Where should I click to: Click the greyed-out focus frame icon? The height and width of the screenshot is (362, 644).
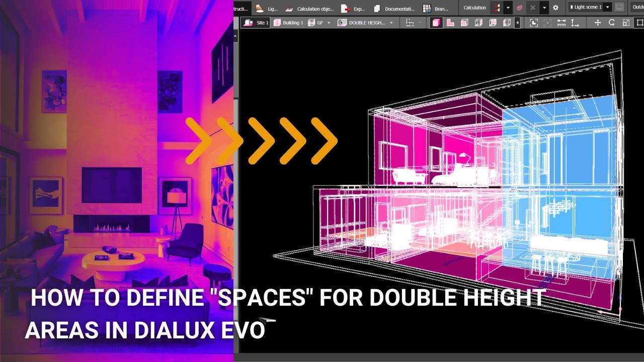[x=547, y=23]
